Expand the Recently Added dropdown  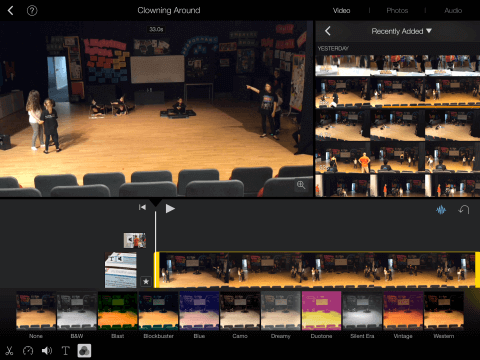point(401,31)
